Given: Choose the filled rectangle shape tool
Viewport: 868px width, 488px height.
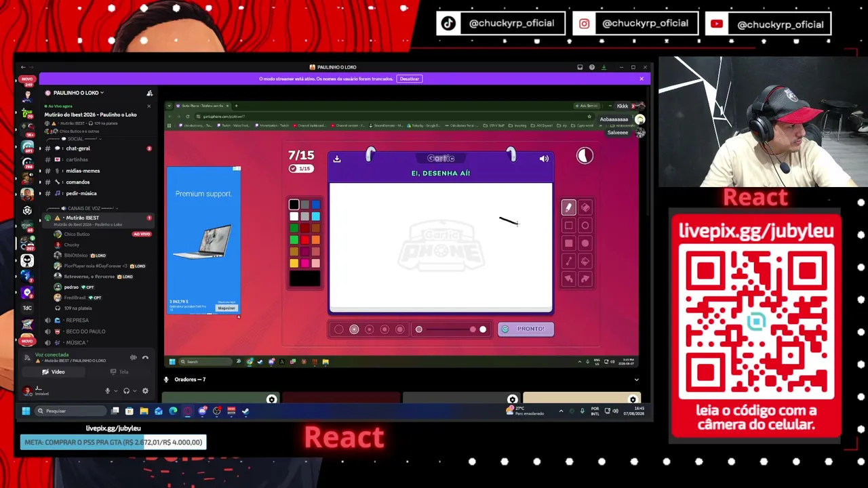Looking at the screenshot, I should click(x=568, y=243).
